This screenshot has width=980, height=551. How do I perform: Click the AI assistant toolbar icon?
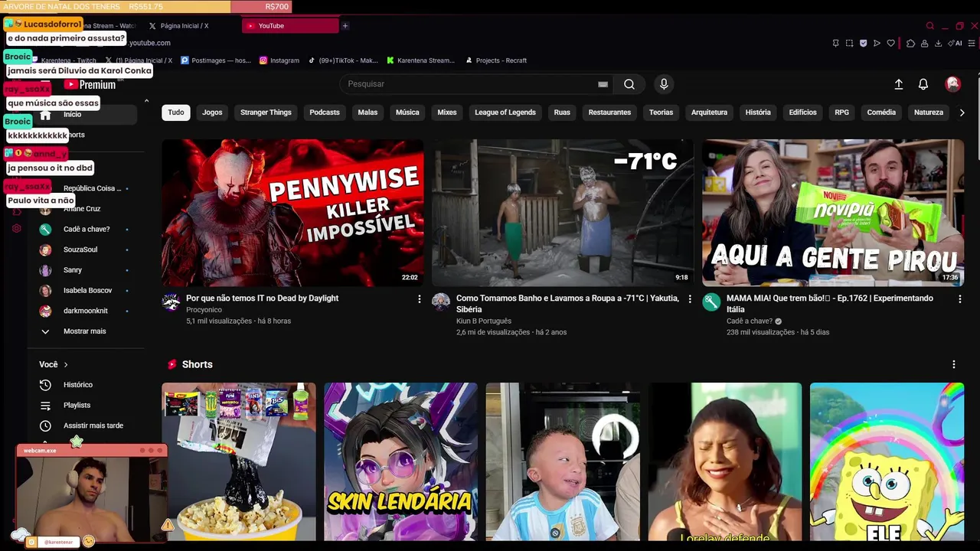pos(955,44)
